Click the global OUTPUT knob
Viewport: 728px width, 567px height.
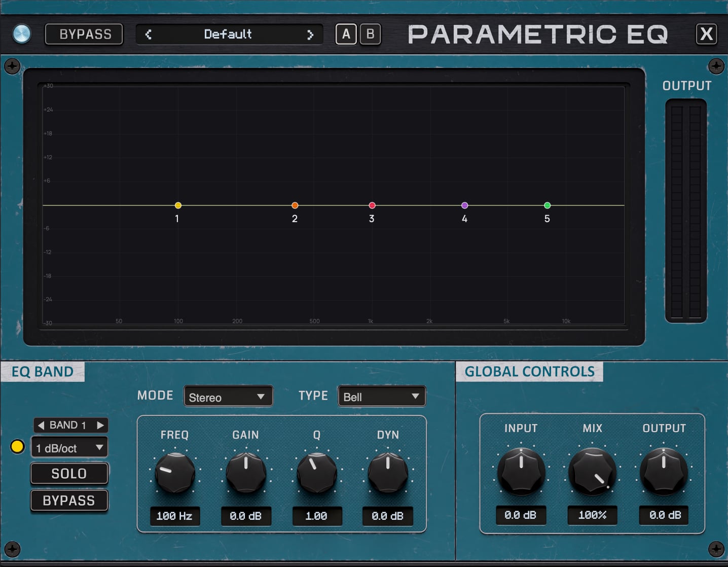664,471
